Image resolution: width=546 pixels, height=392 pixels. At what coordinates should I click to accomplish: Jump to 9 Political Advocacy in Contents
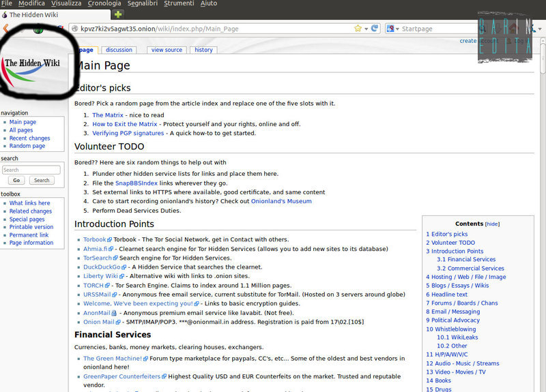pos(452,320)
